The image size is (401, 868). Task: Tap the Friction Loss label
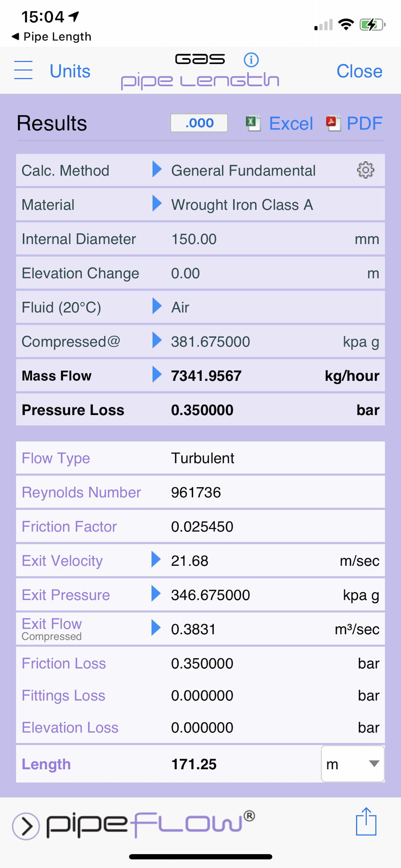click(x=64, y=663)
